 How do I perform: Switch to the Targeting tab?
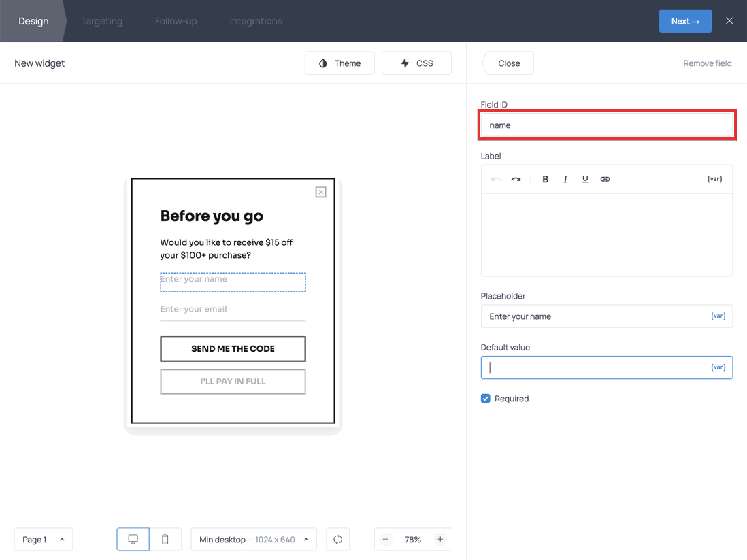click(x=101, y=21)
